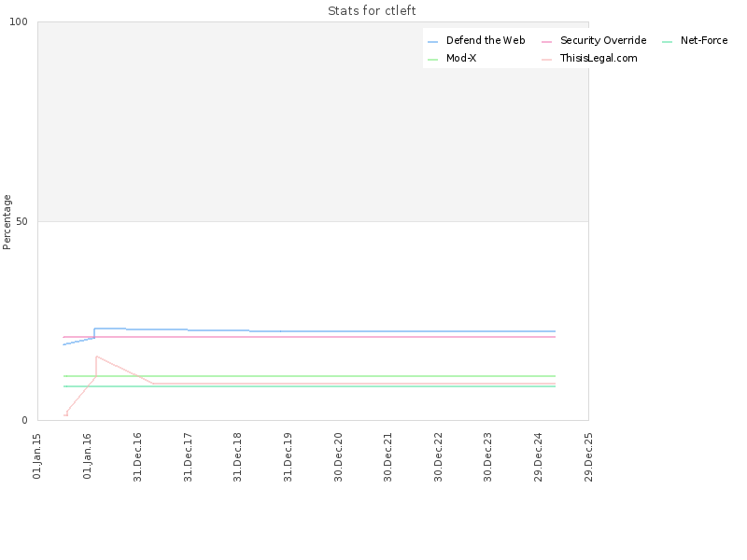Click the 100 y-axis tick label
This screenshot has height=560, width=747.
click(19, 21)
